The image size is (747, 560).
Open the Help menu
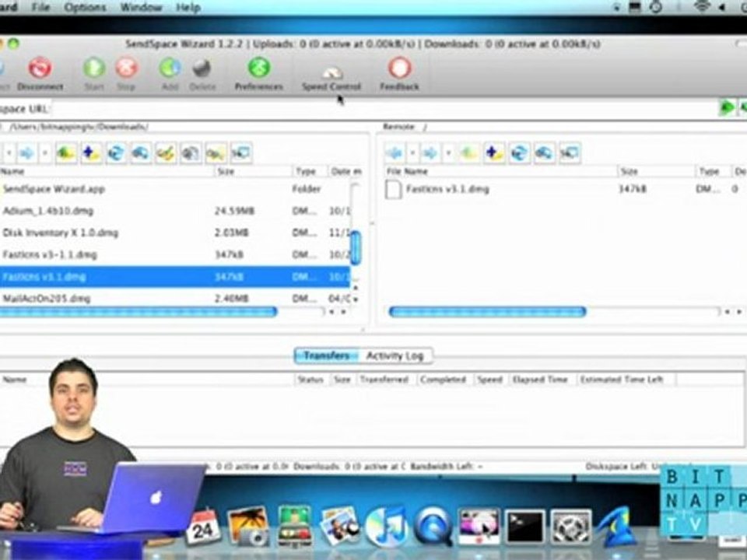coord(188,7)
